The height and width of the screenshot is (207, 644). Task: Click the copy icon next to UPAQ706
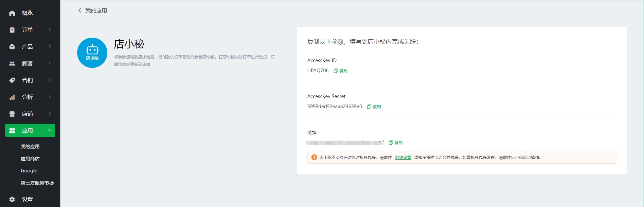click(x=336, y=71)
